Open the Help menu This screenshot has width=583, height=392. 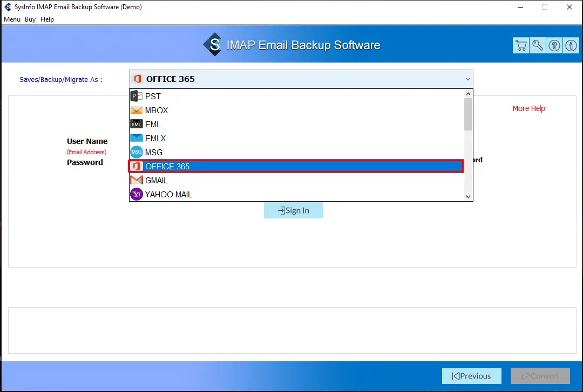[x=48, y=19]
